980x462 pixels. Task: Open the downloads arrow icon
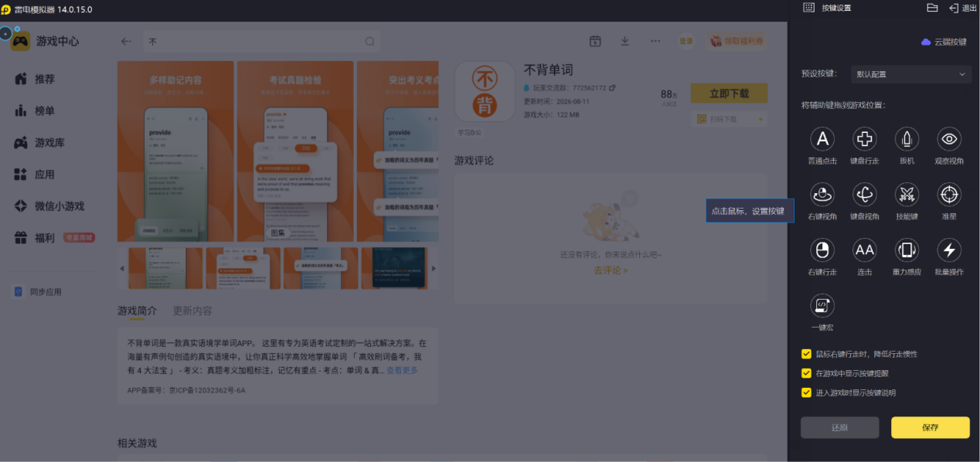pos(625,41)
